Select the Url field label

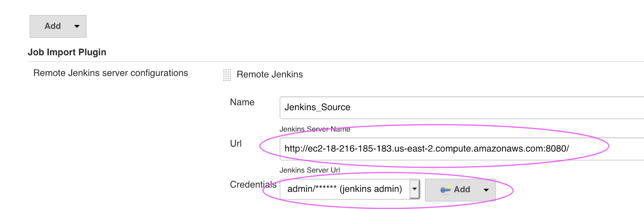pyautogui.click(x=236, y=144)
